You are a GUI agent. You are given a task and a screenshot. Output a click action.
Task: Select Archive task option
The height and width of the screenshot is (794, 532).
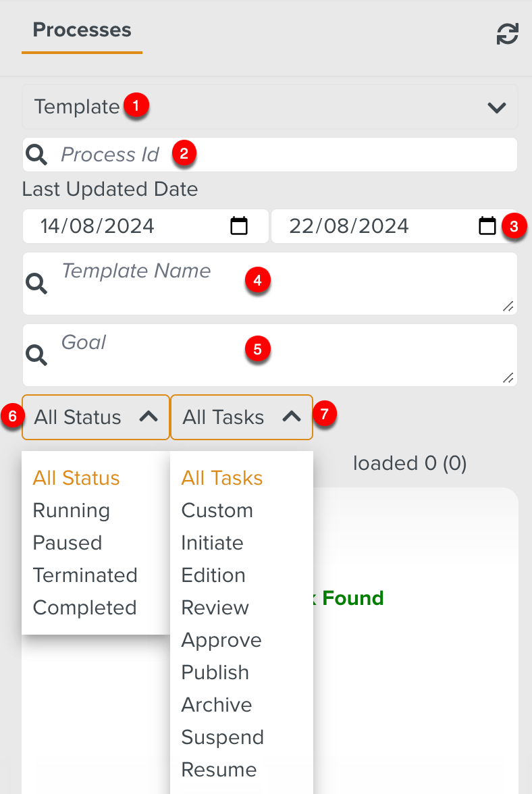[x=217, y=705]
